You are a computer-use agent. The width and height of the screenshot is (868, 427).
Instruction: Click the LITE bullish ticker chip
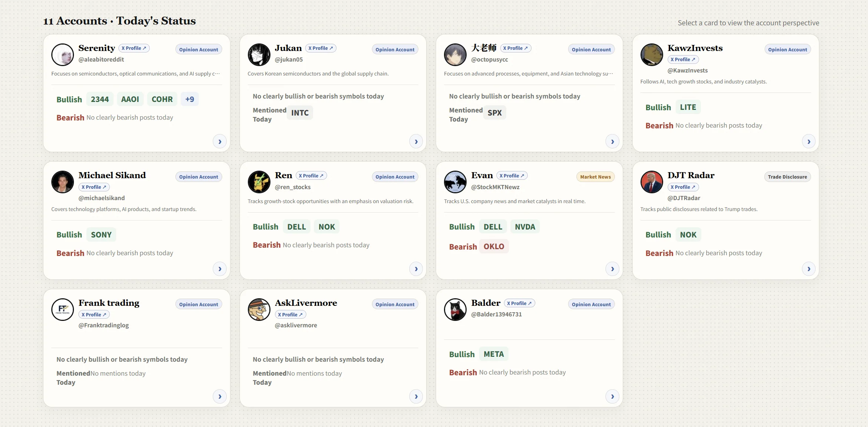click(x=688, y=107)
